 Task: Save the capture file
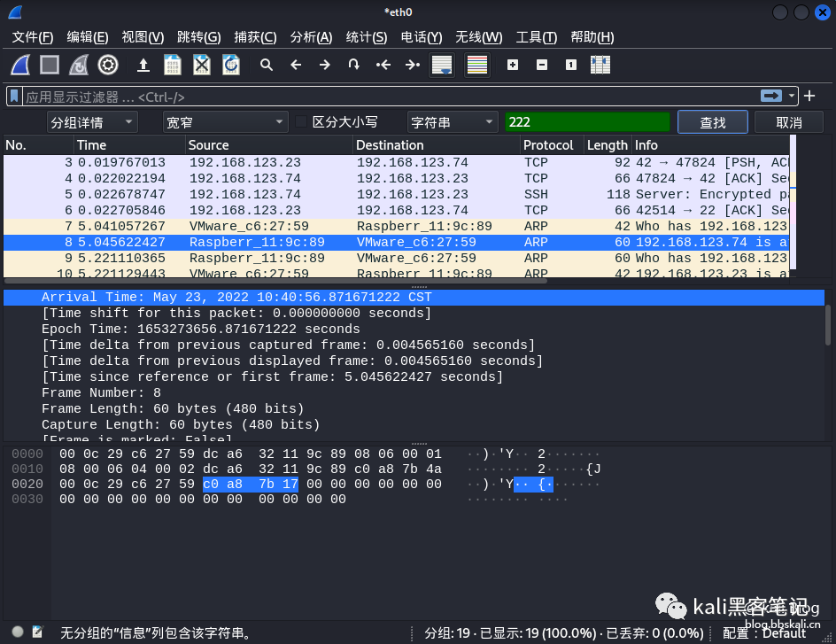(172, 65)
